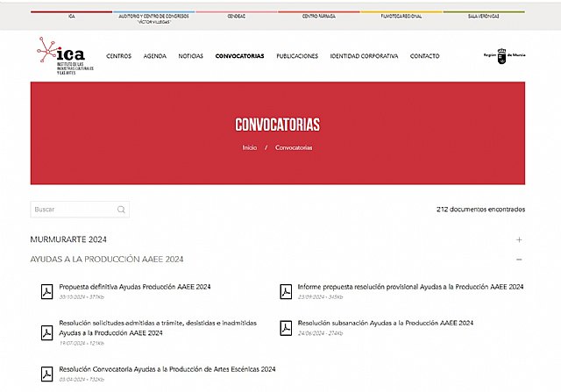Open the Agenda menu item

coord(154,56)
